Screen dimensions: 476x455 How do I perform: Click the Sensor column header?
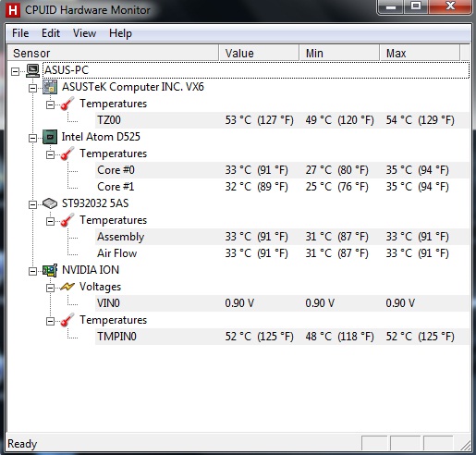coord(113,53)
